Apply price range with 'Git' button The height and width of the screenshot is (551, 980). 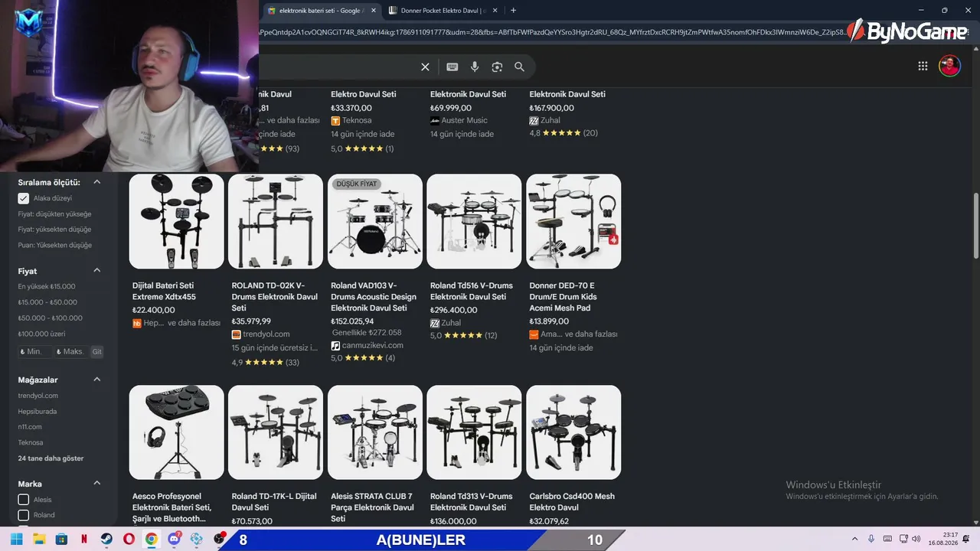96,352
